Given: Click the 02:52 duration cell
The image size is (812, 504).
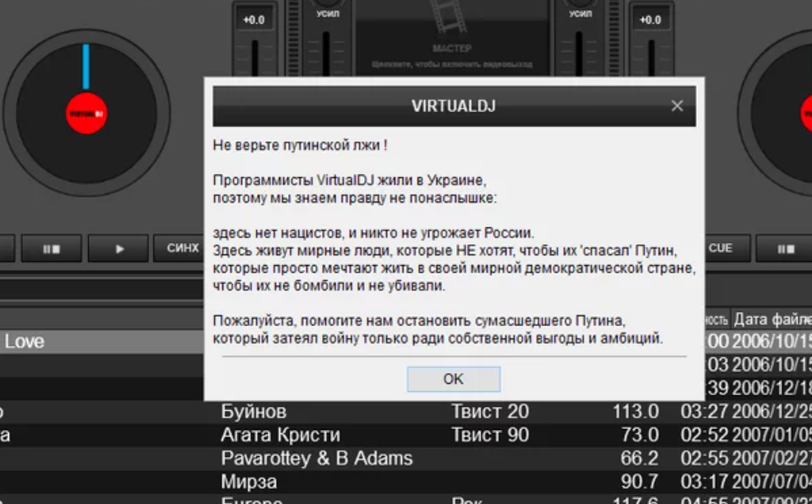Looking at the screenshot, I should click(704, 435).
